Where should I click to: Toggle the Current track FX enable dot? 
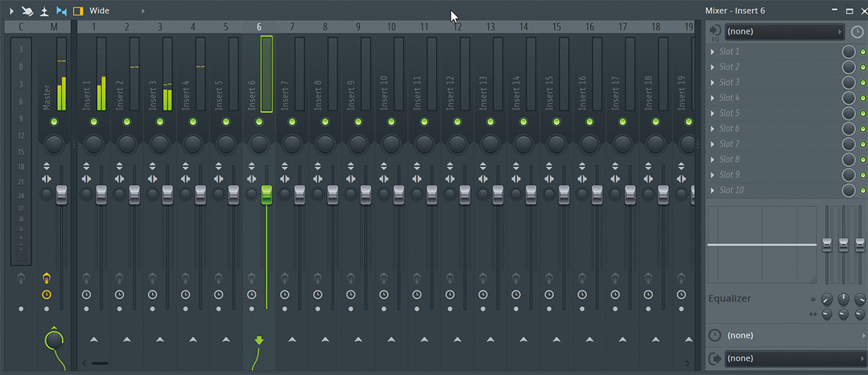(x=21, y=309)
